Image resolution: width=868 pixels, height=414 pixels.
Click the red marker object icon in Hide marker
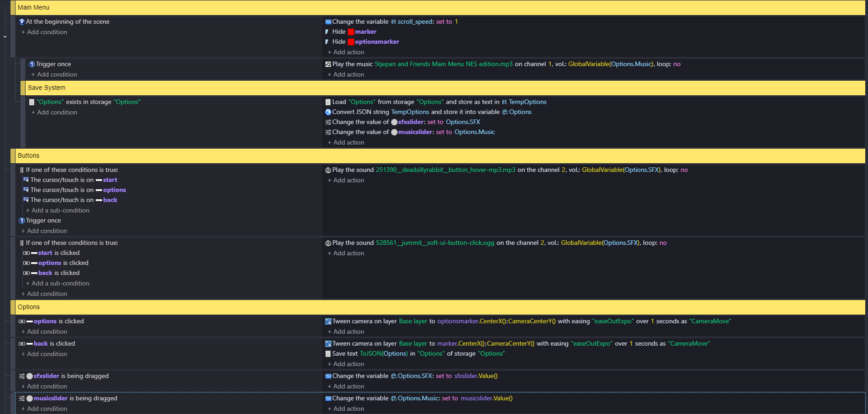(351, 32)
